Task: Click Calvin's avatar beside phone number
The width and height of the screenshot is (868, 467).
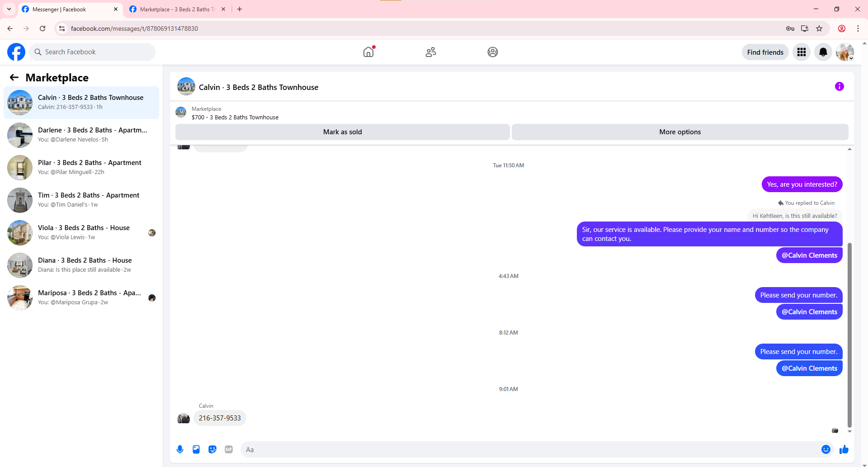Action: pyautogui.click(x=184, y=418)
